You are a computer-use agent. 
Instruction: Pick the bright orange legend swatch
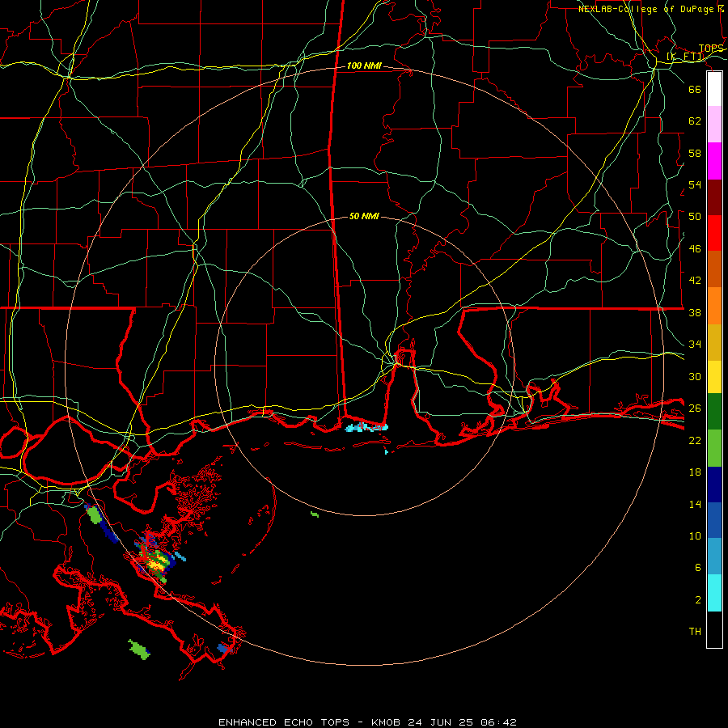(x=714, y=306)
